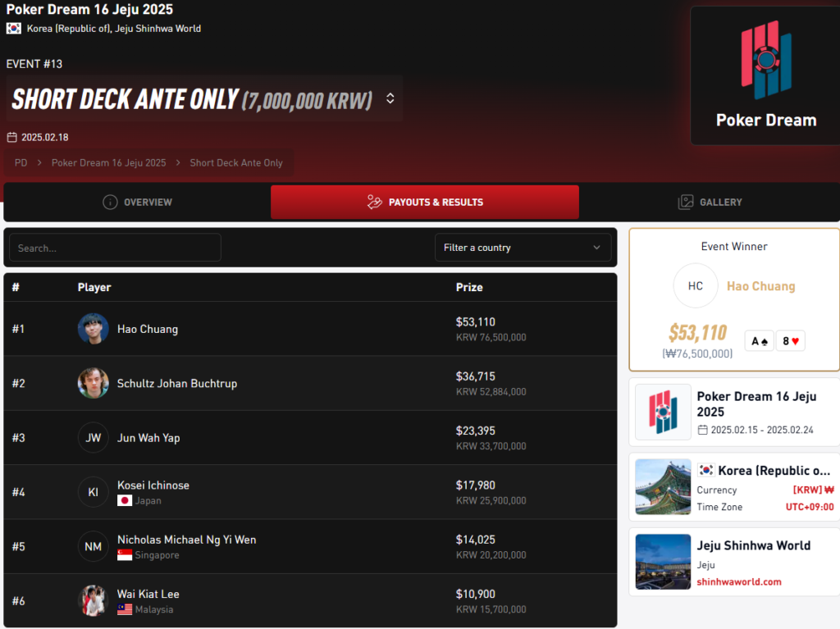
Task: Click the NM initials avatar
Action: coord(94,546)
